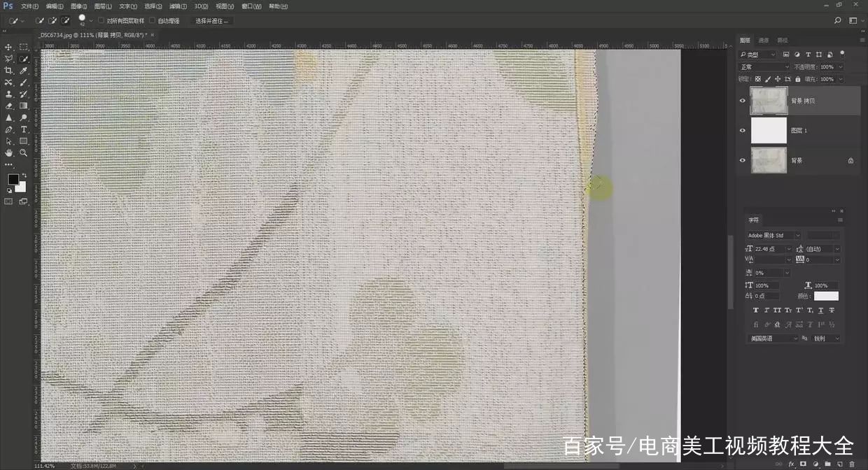
Task: Change screen mode icon
Action: pos(23,201)
